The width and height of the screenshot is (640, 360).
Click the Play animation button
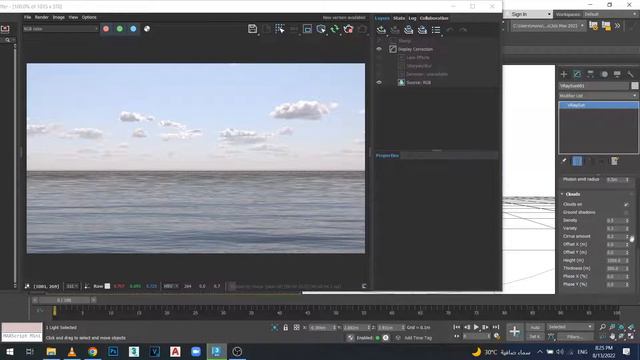476,327
